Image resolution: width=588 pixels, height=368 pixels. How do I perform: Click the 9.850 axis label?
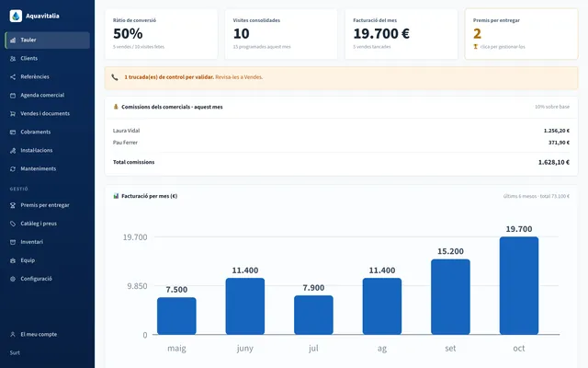[x=137, y=286]
